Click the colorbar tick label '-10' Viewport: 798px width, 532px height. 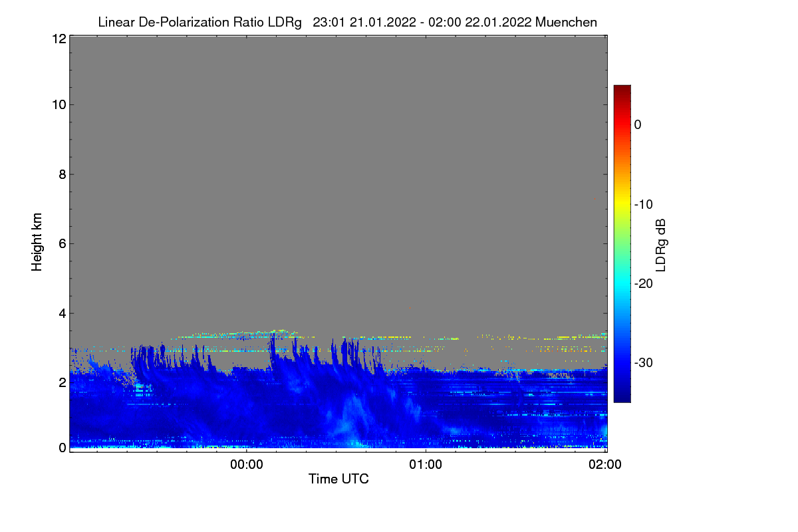click(x=643, y=204)
